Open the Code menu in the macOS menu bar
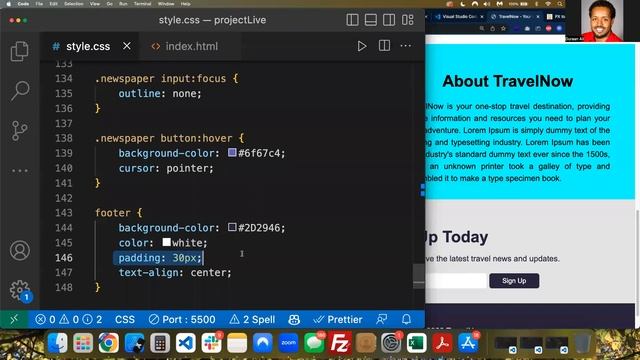The height and width of the screenshot is (360, 640). click(x=23, y=4)
